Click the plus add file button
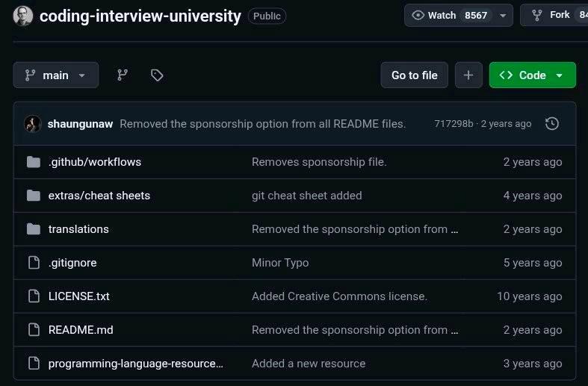588x386 pixels. point(468,75)
